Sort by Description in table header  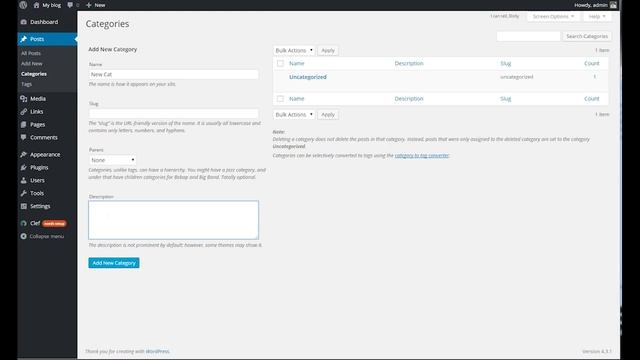[x=409, y=63]
